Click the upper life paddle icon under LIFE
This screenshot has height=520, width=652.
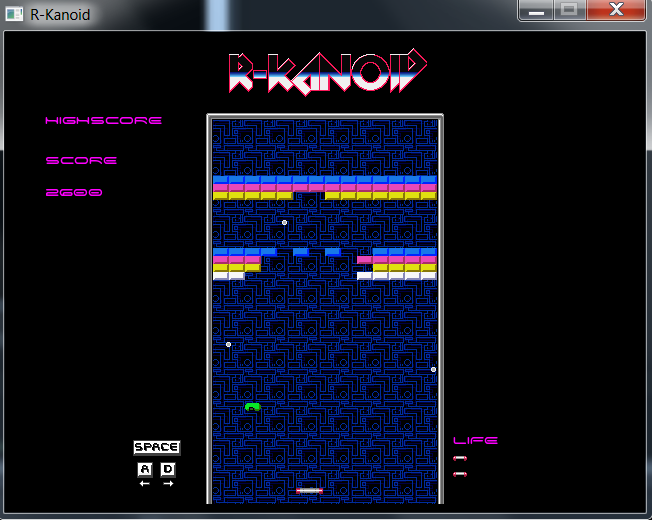460,458
